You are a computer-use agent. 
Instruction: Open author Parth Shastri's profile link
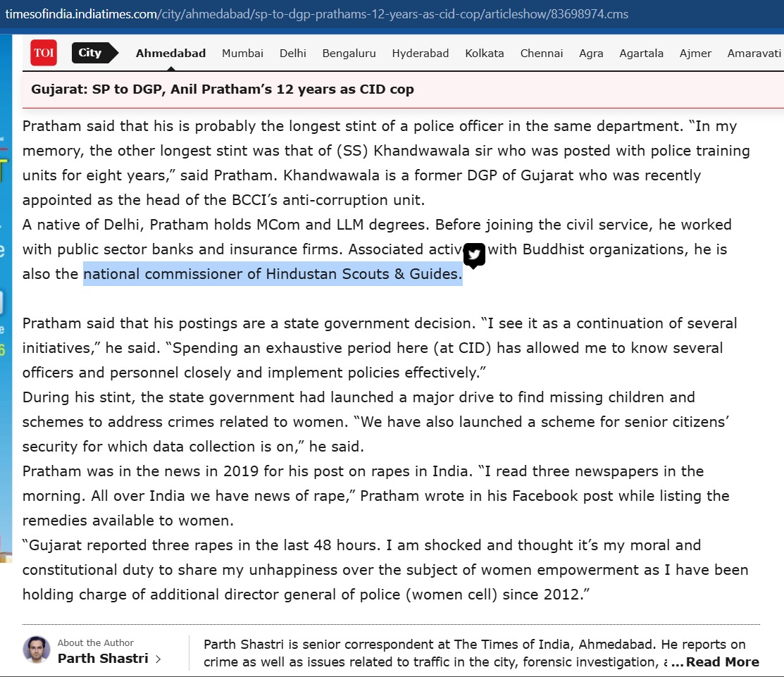point(103,658)
